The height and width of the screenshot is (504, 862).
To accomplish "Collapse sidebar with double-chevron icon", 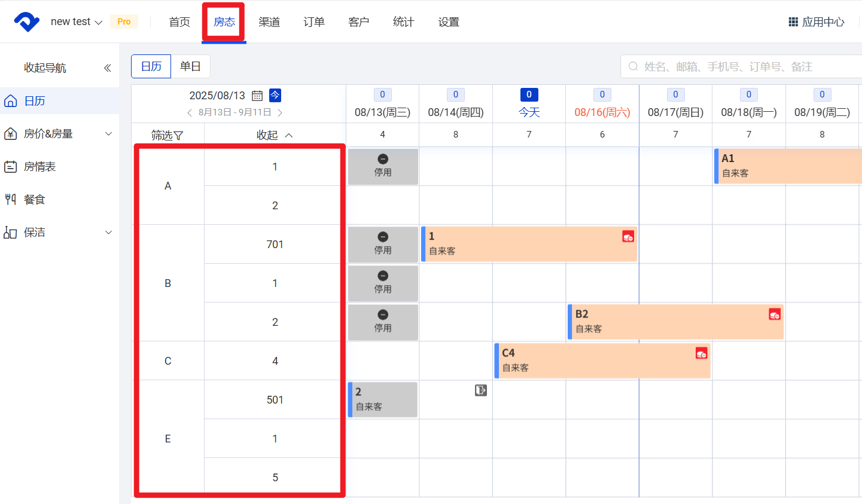I will [x=108, y=68].
